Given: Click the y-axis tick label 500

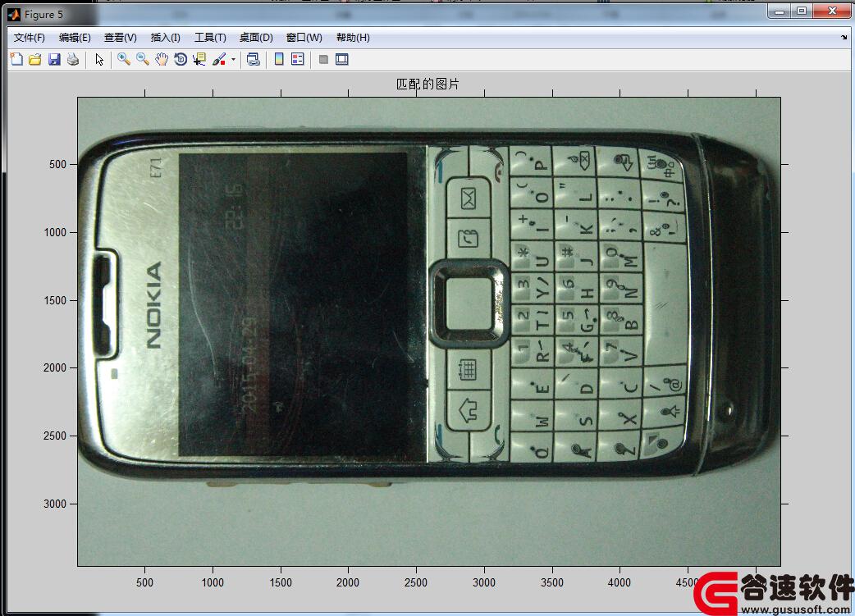Looking at the screenshot, I should tap(57, 164).
